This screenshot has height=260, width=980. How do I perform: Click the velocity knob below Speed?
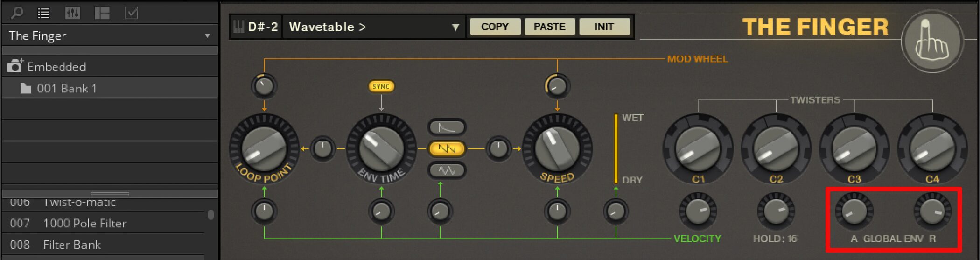pos(557,211)
